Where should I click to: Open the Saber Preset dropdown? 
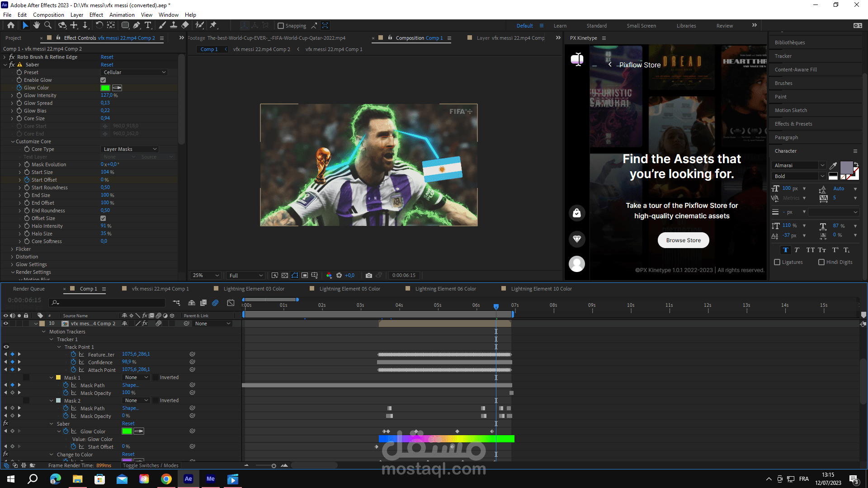coord(135,72)
